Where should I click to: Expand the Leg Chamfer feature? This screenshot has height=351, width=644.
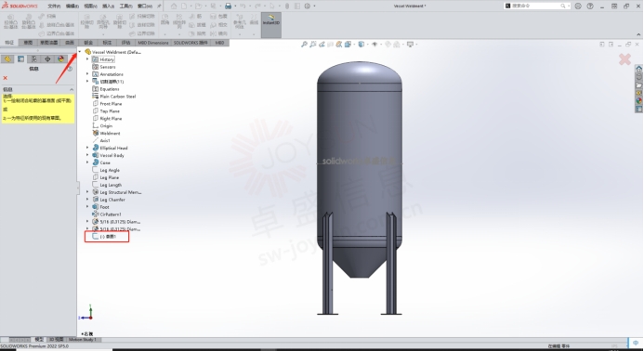[87, 200]
